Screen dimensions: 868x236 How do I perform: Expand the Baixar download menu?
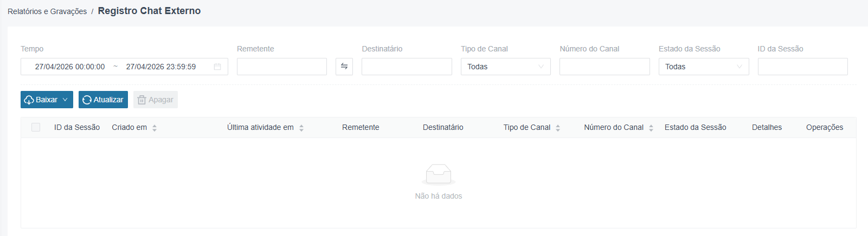47,100
